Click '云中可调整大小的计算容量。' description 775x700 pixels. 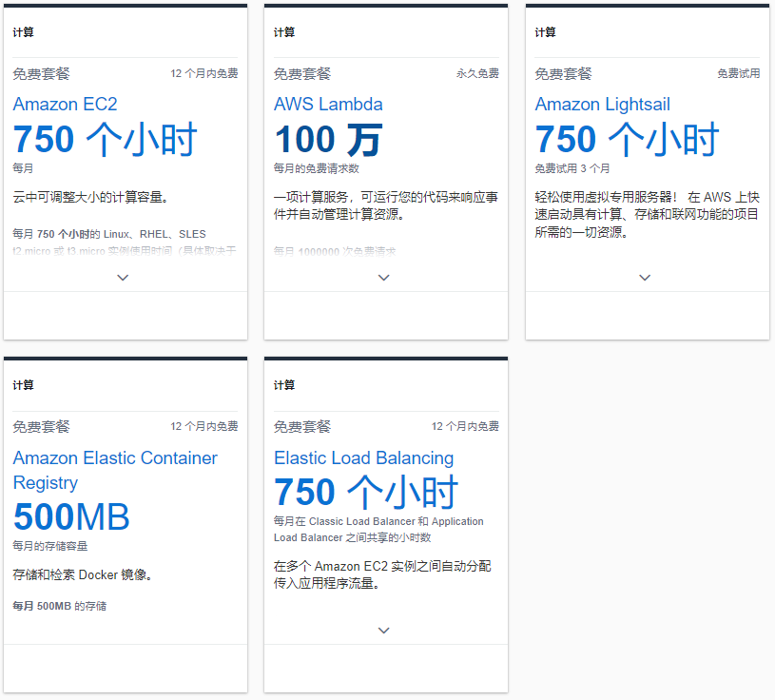coord(91,197)
